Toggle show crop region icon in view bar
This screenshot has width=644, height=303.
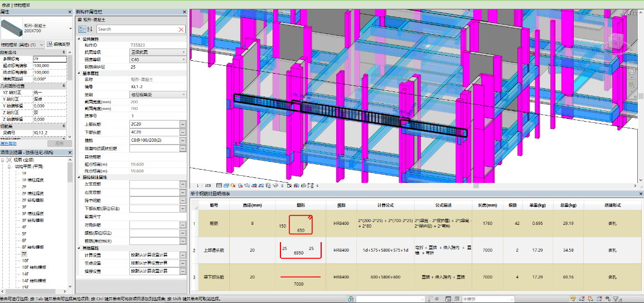pyautogui.click(x=261, y=185)
